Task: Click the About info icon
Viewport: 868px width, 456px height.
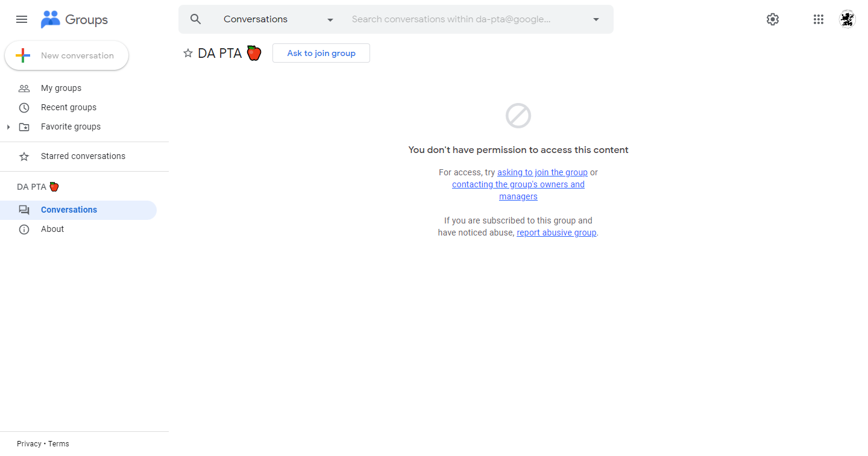Action: coord(24,230)
